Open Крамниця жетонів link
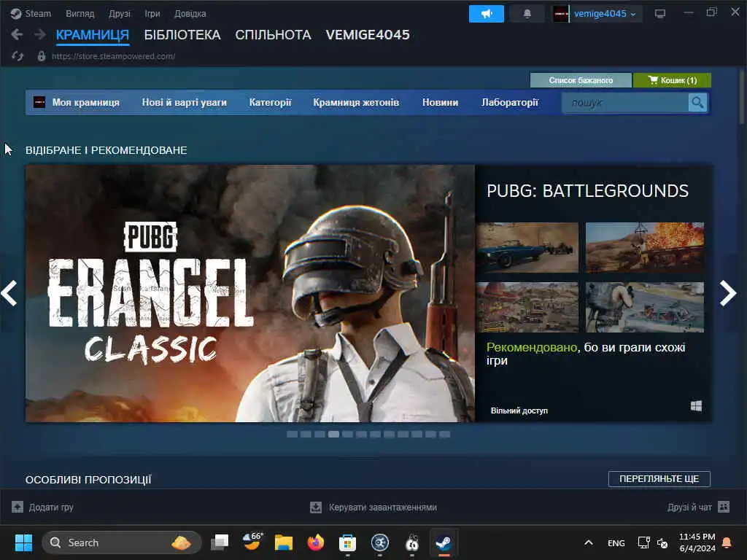The width and height of the screenshot is (747, 560). [356, 102]
